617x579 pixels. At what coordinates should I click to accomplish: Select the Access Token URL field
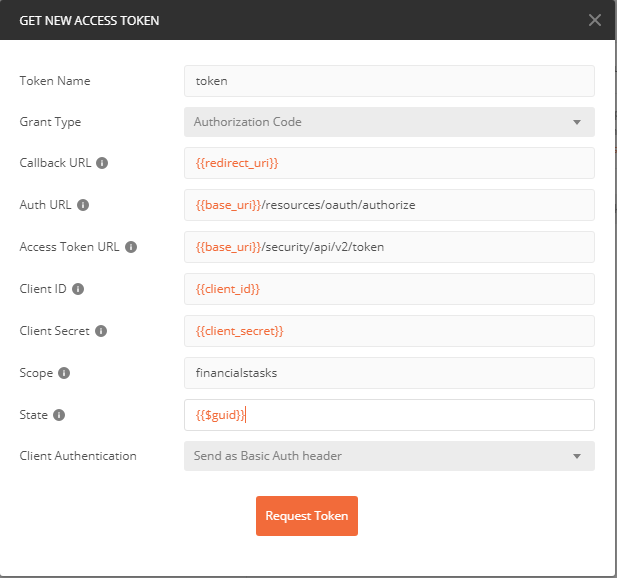click(389, 247)
